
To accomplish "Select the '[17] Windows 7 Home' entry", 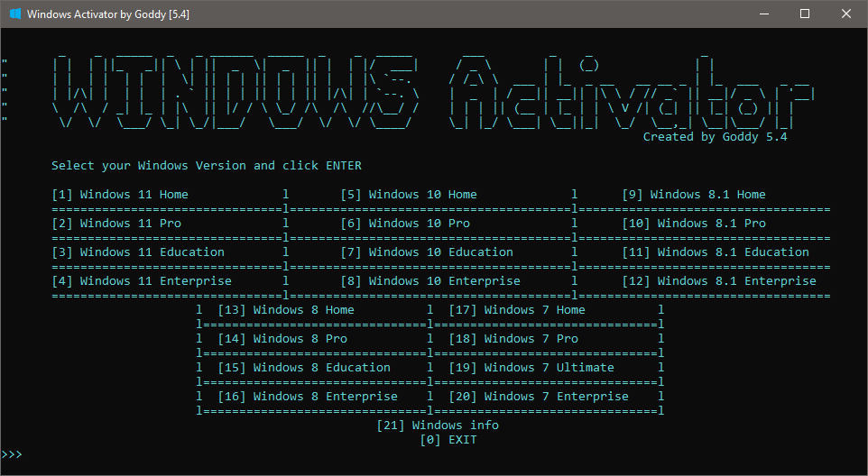I will click(517, 309).
